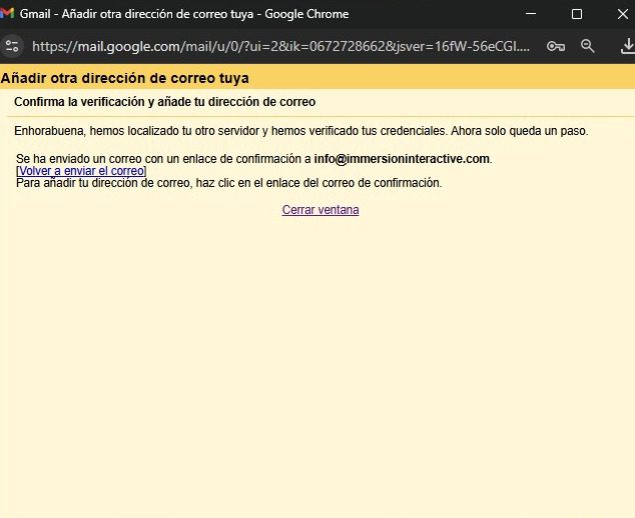The width and height of the screenshot is (635, 518).
Task: Click the 'Confirma la verificación' subheading
Action: [x=164, y=102]
